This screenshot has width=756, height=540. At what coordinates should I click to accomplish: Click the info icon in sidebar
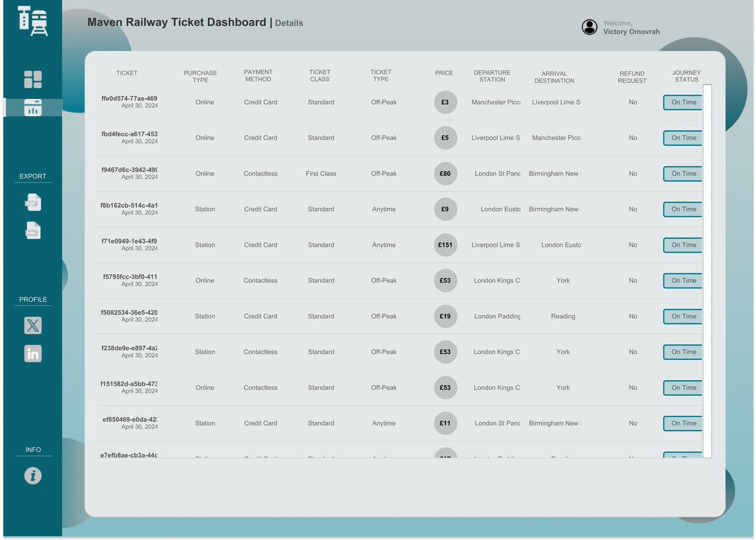33,475
